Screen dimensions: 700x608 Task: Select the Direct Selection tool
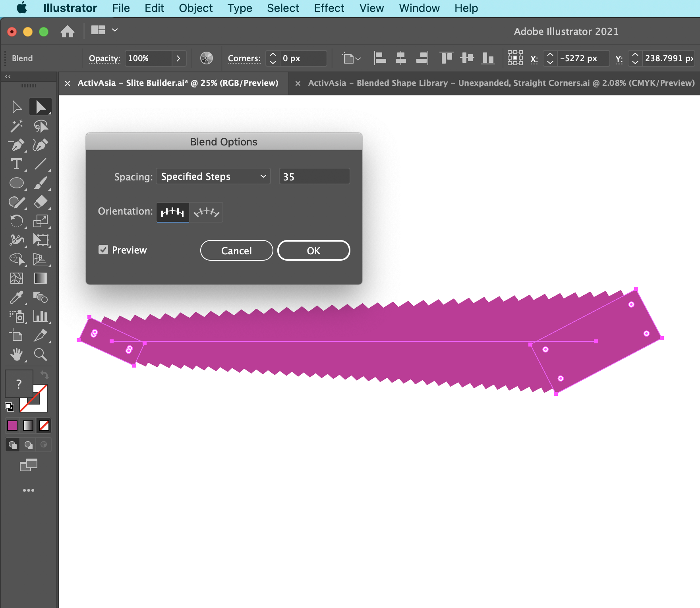(41, 106)
